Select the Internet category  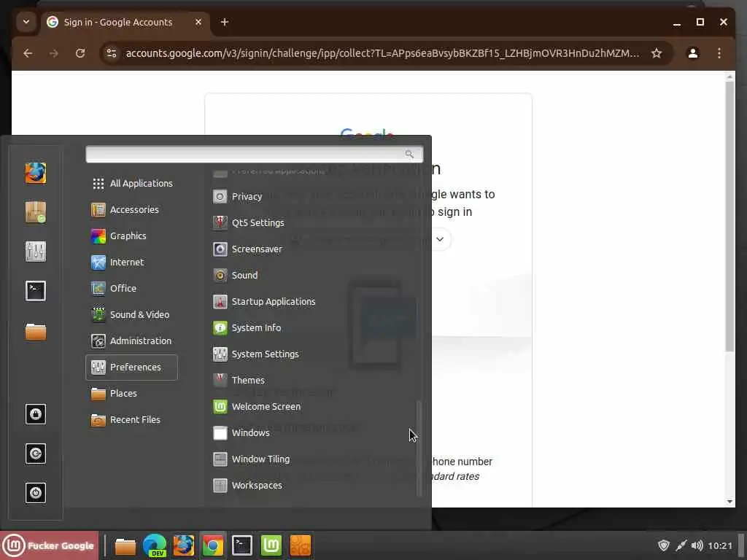click(x=131, y=262)
